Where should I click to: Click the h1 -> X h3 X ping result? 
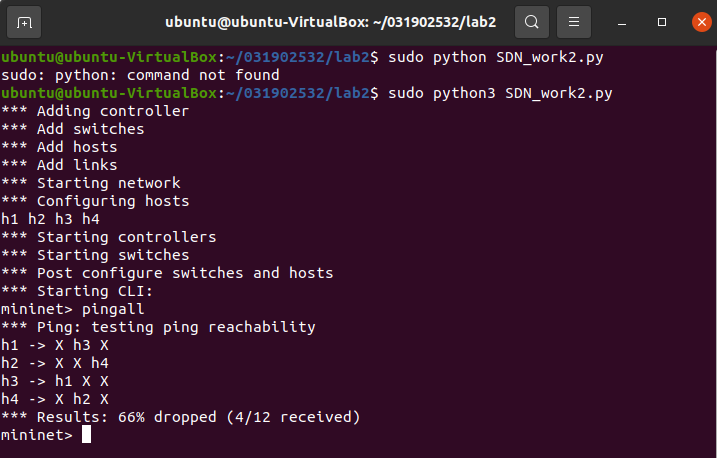(x=55, y=345)
